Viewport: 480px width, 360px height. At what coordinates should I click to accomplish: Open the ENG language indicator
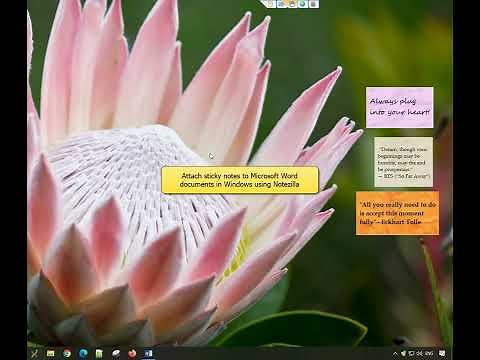pyautogui.click(x=429, y=353)
